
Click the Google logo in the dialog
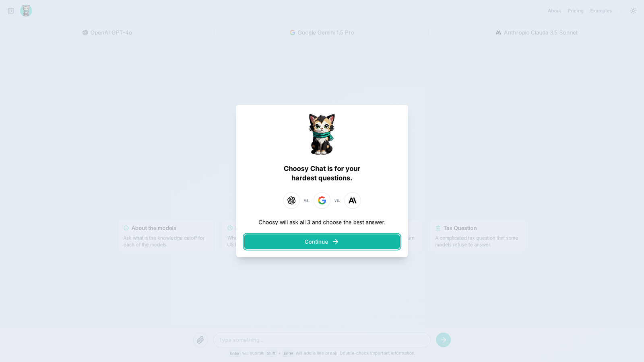[322, 200]
